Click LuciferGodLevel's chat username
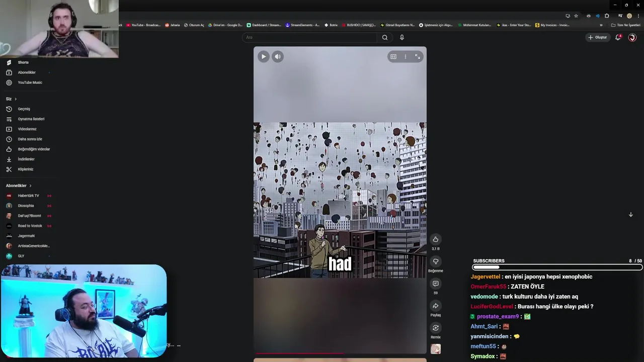Viewport: 644px width, 362px height. tap(492, 307)
